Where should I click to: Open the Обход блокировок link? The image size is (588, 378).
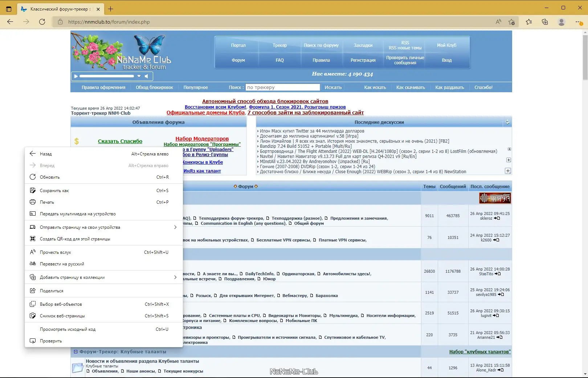click(x=155, y=88)
